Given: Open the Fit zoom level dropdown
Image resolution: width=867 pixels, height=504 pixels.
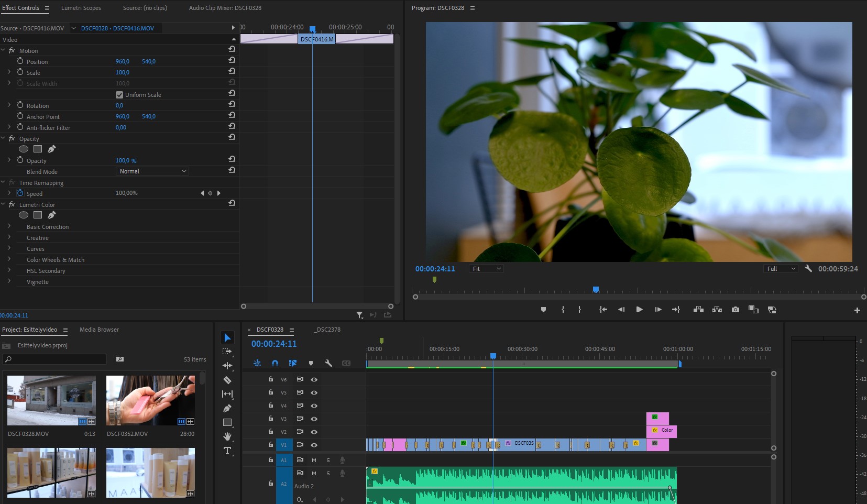Looking at the screenshot, I should pyautogui.click(x=486, y=269).
